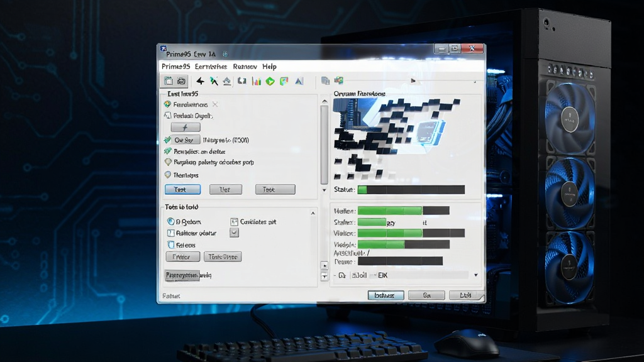Click the Prime95 app icon in title bar

(x=163, y=49)
